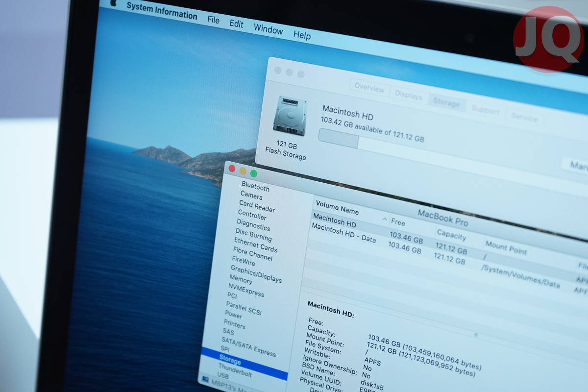Screen dimensions: 588x392
Task: Click the "File System:" label in details
Action: [323, 346]
